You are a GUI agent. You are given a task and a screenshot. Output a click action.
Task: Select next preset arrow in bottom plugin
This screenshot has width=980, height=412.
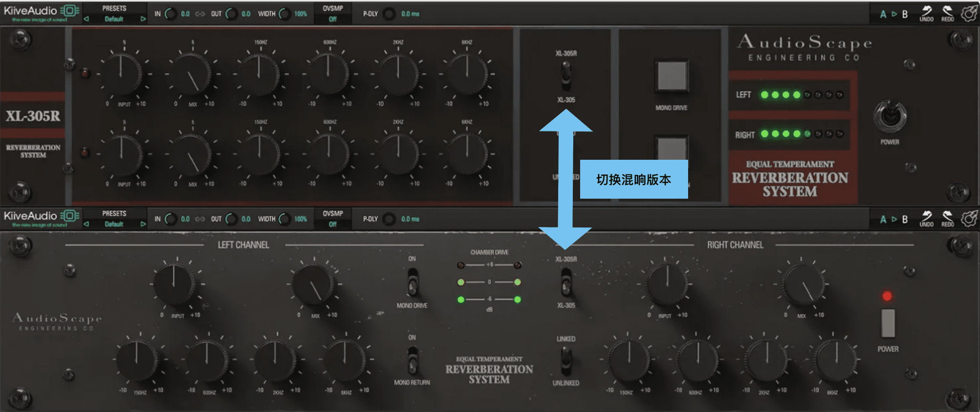pos(143,224)
